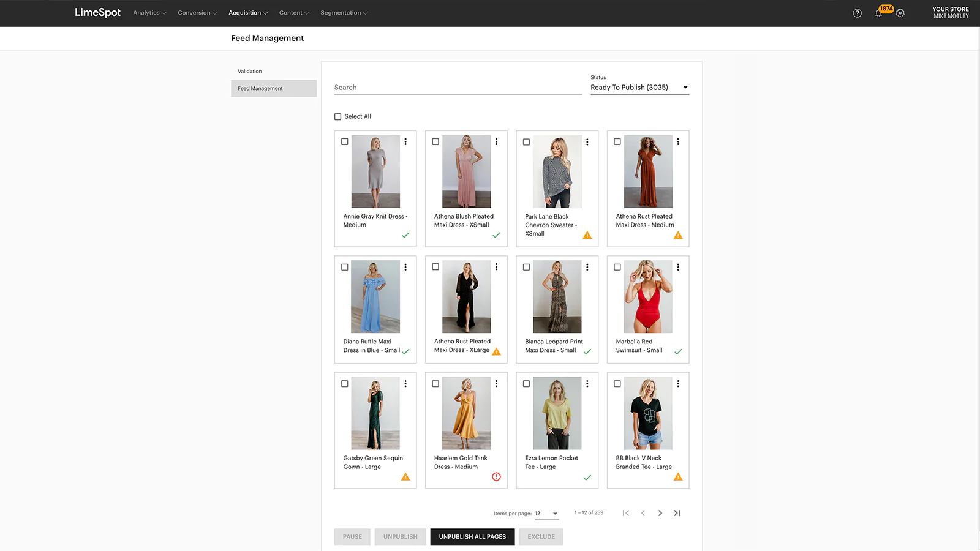Open the help question mark icon

coord(857,13)
